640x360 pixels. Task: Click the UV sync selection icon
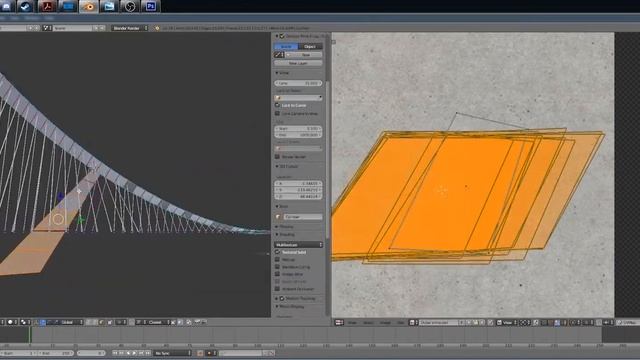[x=536, y=322]
